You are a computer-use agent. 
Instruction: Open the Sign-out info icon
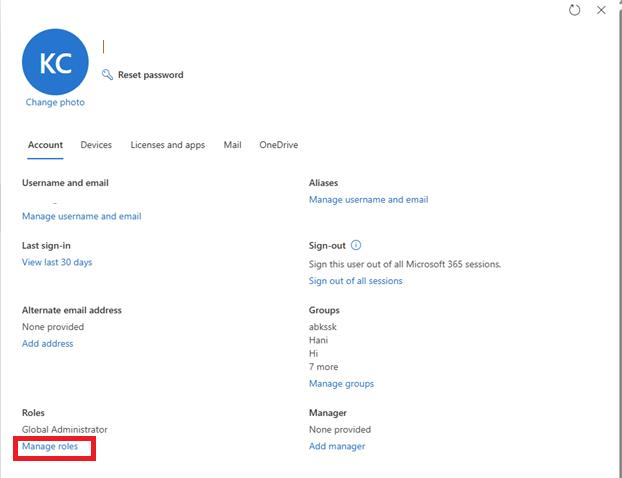click(356, 245)
